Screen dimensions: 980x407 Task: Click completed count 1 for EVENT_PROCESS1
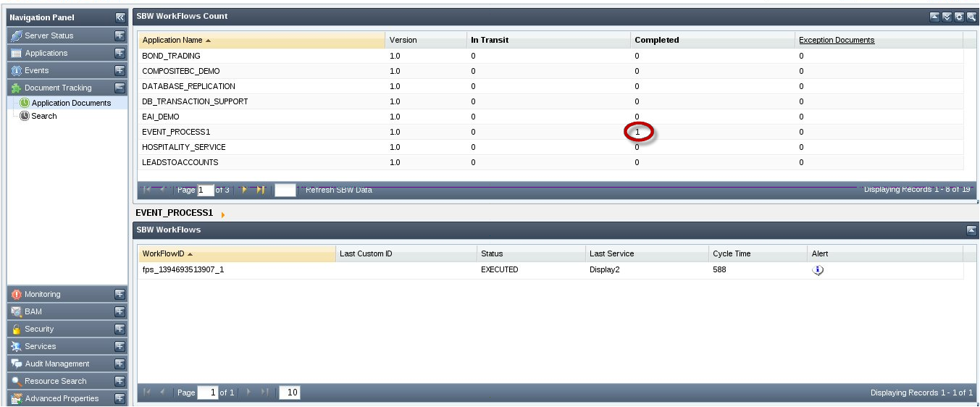[637, 132]
